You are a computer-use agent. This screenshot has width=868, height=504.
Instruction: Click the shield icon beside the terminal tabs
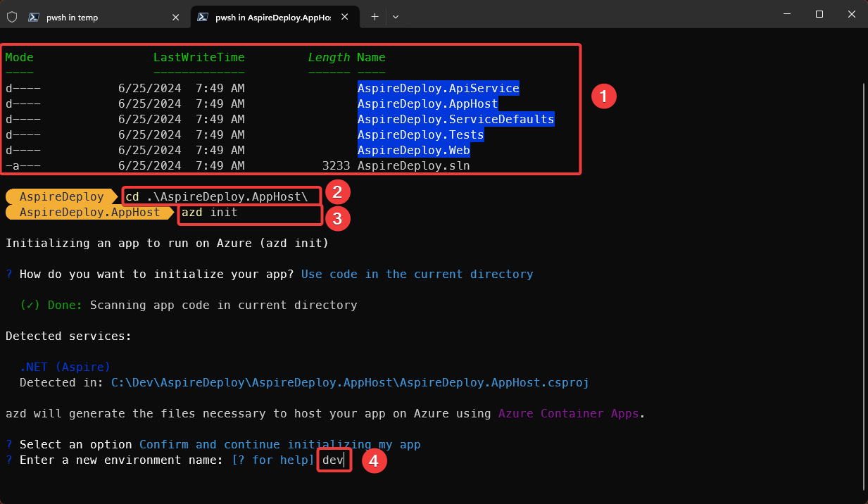(12, 17)
